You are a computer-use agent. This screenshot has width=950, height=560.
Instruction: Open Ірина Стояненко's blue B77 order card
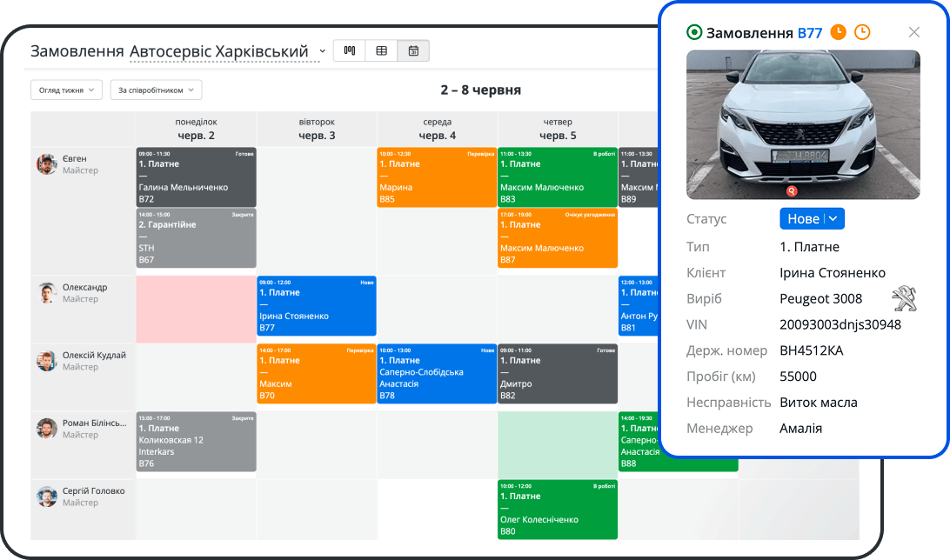pos(317,306)
